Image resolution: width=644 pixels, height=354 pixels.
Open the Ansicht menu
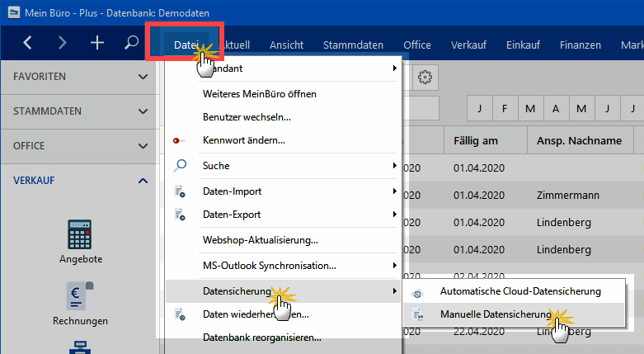tap(286, 45)
